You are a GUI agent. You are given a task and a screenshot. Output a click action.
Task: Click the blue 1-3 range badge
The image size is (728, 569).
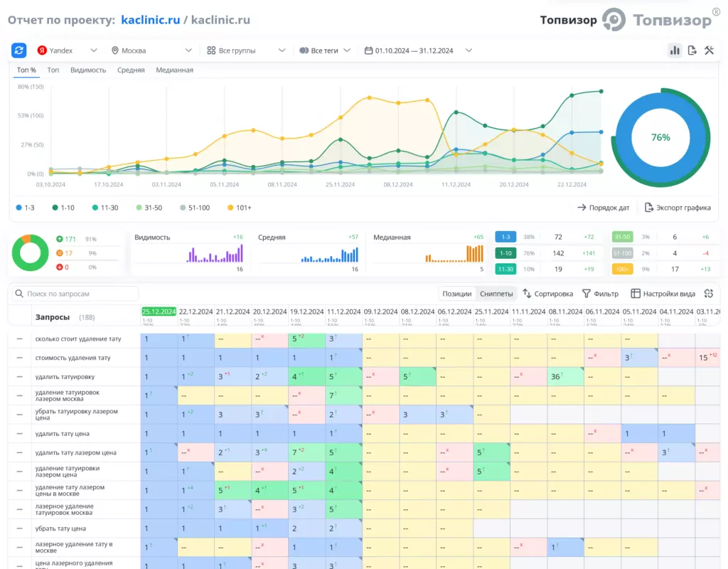[x=505, y=237]
